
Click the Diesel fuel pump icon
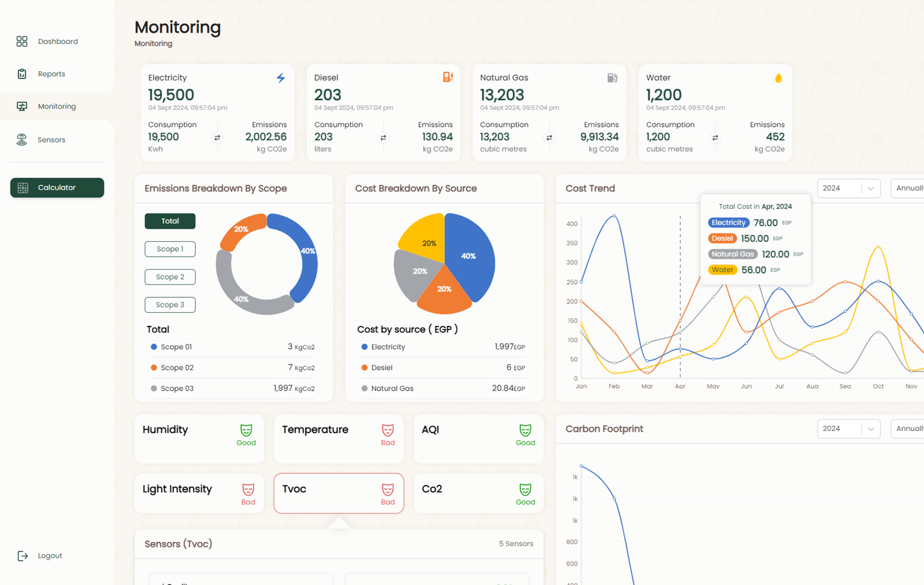click(447, 77)
